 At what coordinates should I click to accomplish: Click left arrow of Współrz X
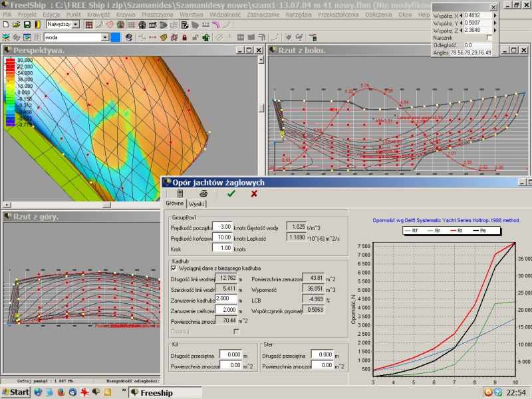461,15
